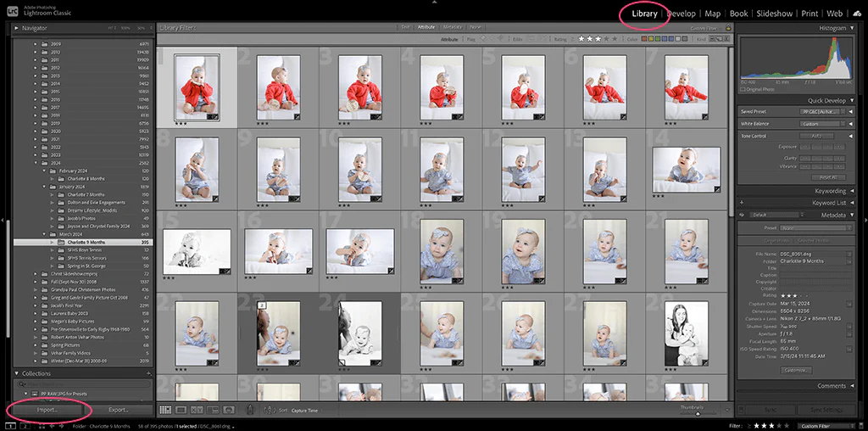Image resolution: width=868 pixels, height=431 pixels.
Task: Toggle Metadata panel eye icon
Action: coord(741,215)
